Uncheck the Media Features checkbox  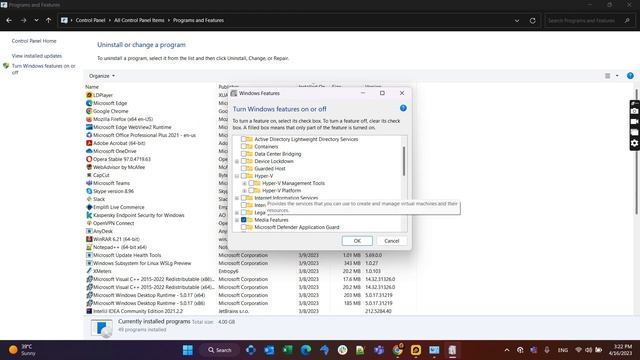(244, 220)
